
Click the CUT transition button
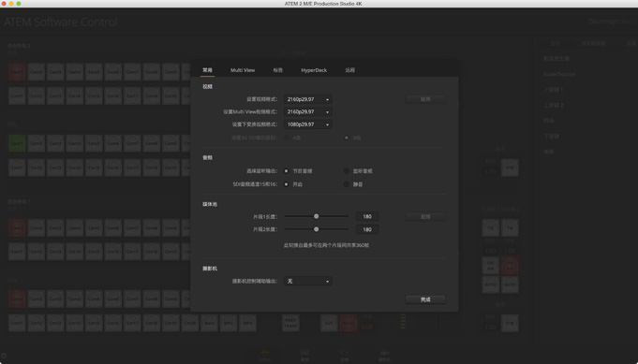pos(329,323)
